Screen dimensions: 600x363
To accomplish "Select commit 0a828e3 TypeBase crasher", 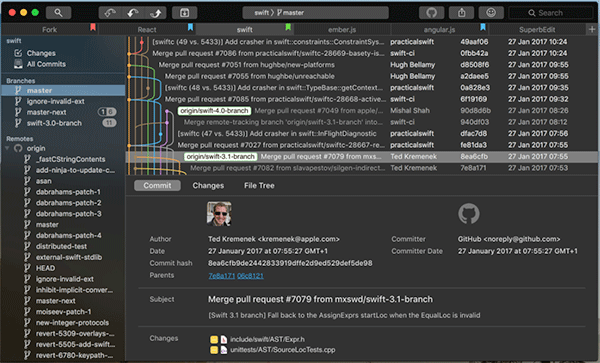I will (x=362, y=88).
